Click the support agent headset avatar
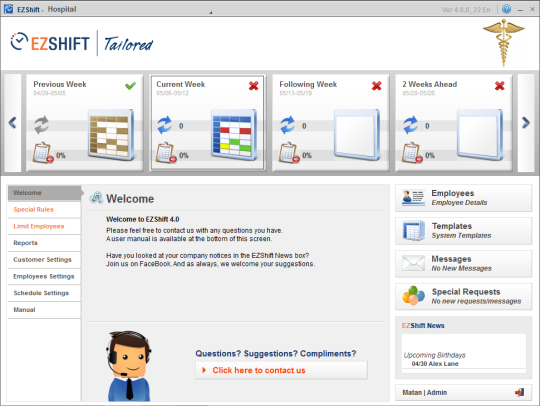This screenshot has height=406, width=540. (x=129, y=366)
